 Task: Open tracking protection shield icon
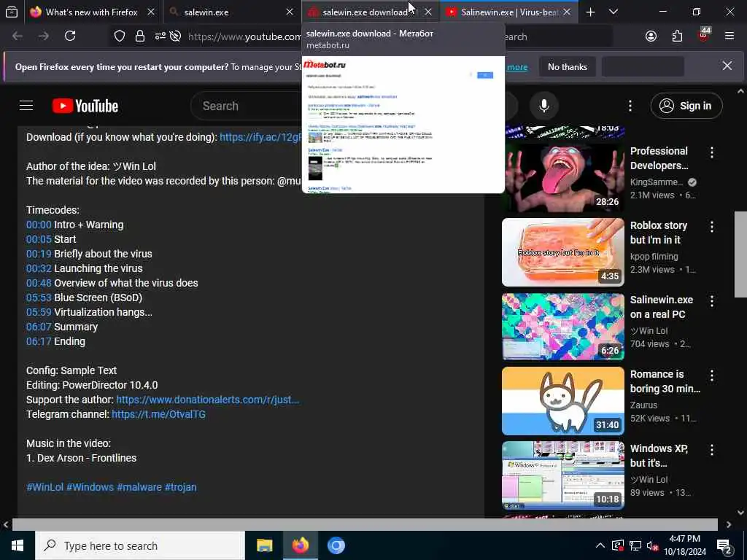120,36
